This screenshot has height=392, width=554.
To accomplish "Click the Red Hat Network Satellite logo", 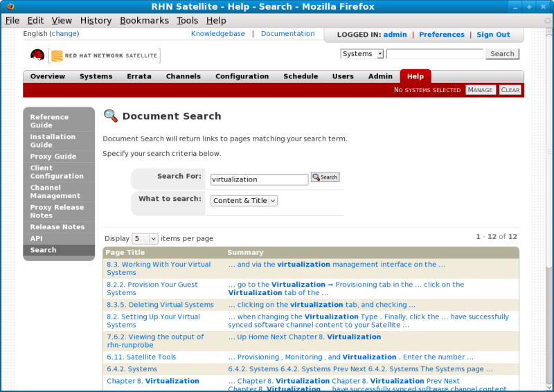I will (95, 55).
